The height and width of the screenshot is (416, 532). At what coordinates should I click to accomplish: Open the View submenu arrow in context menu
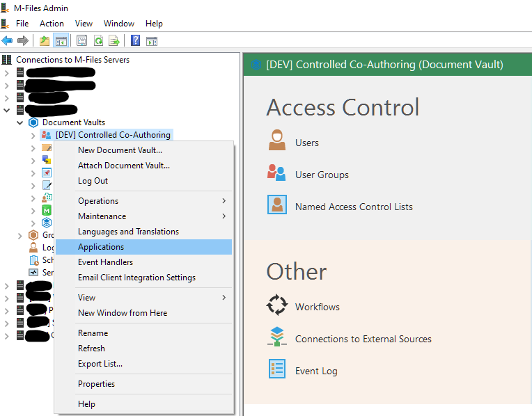click(x=224, y=297)
